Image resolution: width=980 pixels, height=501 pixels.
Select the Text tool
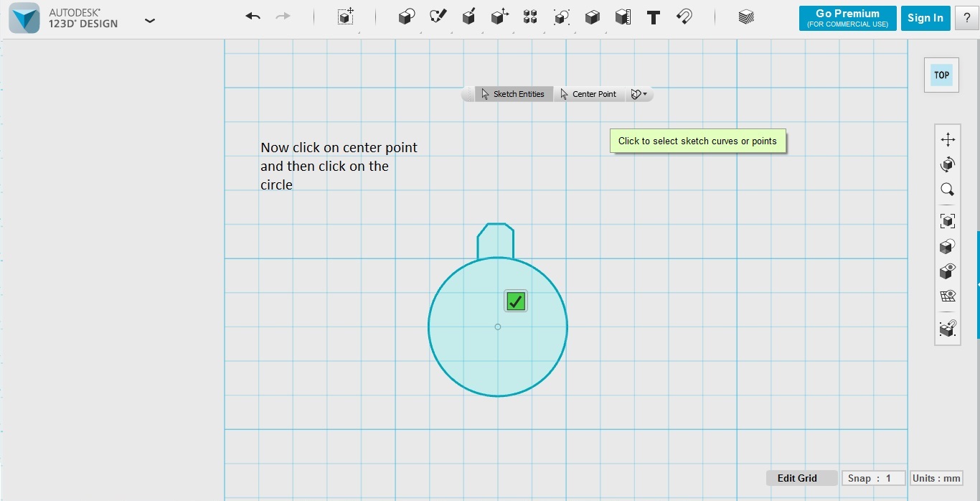point(653,17)
